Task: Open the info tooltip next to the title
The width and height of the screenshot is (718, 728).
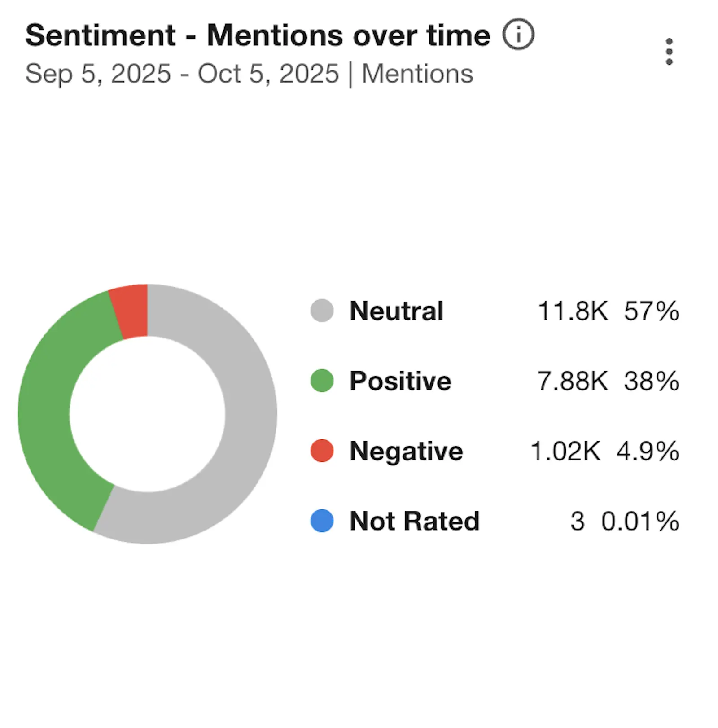Action: tap(518, 35)
